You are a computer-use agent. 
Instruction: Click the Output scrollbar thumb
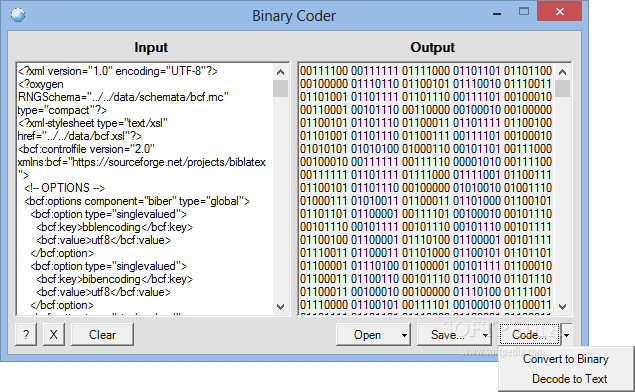pyautogui.click(x=562, y=89)
